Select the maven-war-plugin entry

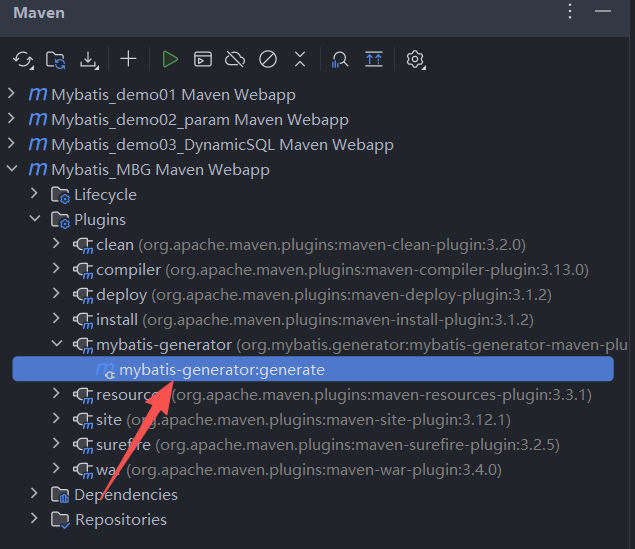299,470
